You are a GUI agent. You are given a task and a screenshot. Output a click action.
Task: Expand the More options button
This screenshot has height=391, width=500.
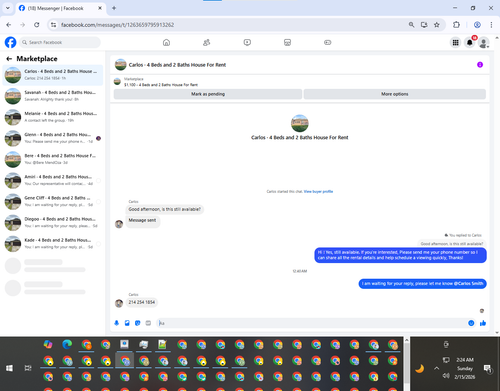pos(395,94)
